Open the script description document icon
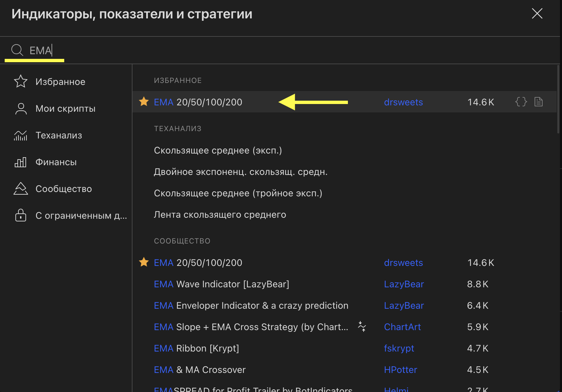 [x=539, y=102]
